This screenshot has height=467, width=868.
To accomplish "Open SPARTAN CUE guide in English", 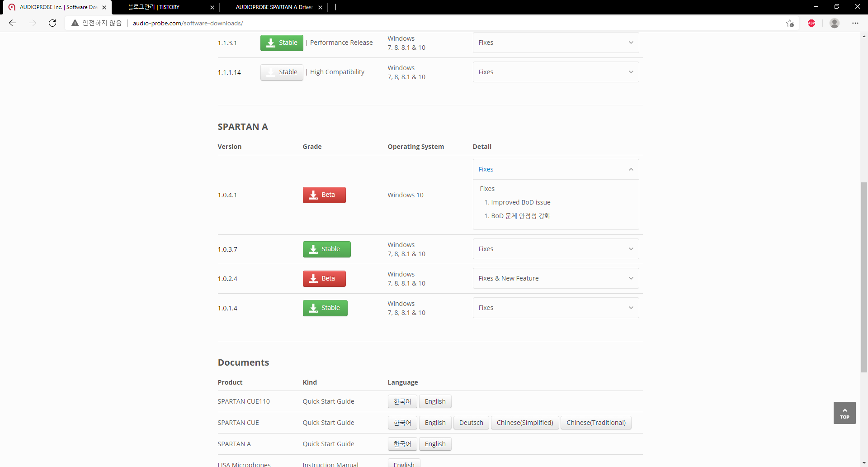I will (435, 423).
